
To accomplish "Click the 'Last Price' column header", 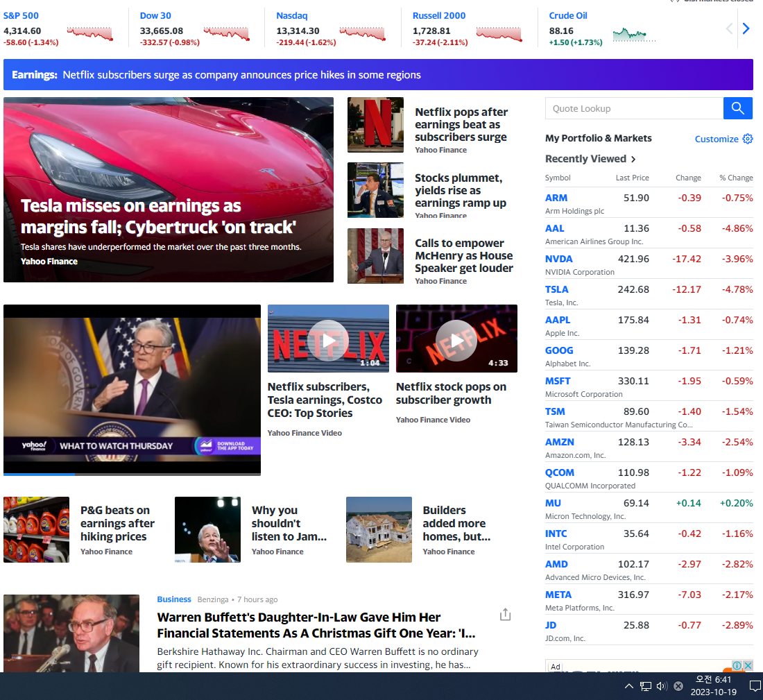I will (x=632, y=178).
